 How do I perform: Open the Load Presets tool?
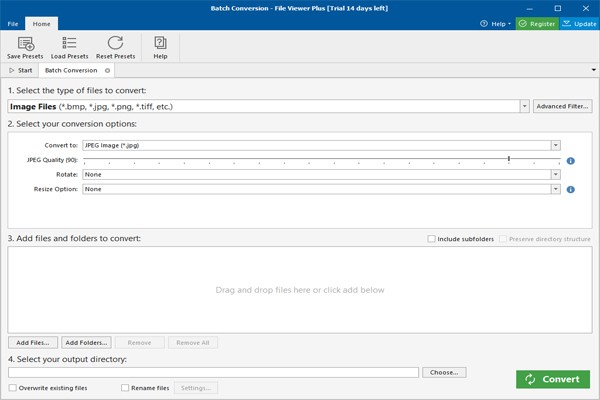pyautogui.click(x=69, y=47)
